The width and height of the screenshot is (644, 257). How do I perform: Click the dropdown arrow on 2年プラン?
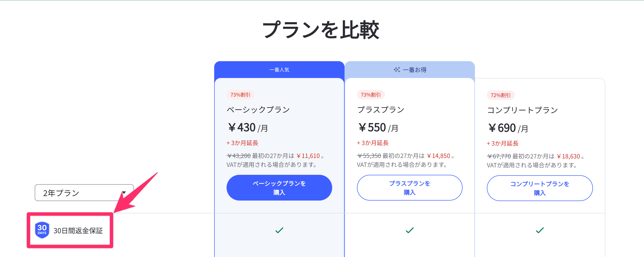[x=124, y=193]
